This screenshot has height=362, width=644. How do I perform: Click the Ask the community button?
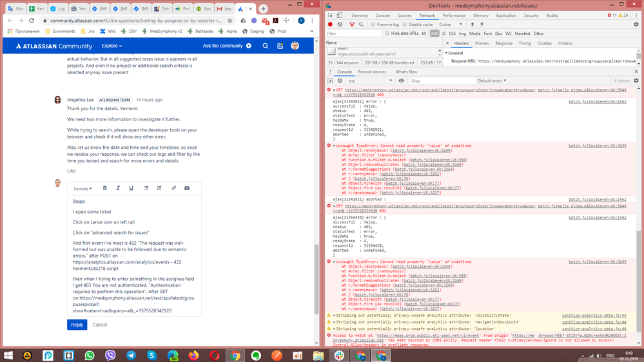click(227, 46)
